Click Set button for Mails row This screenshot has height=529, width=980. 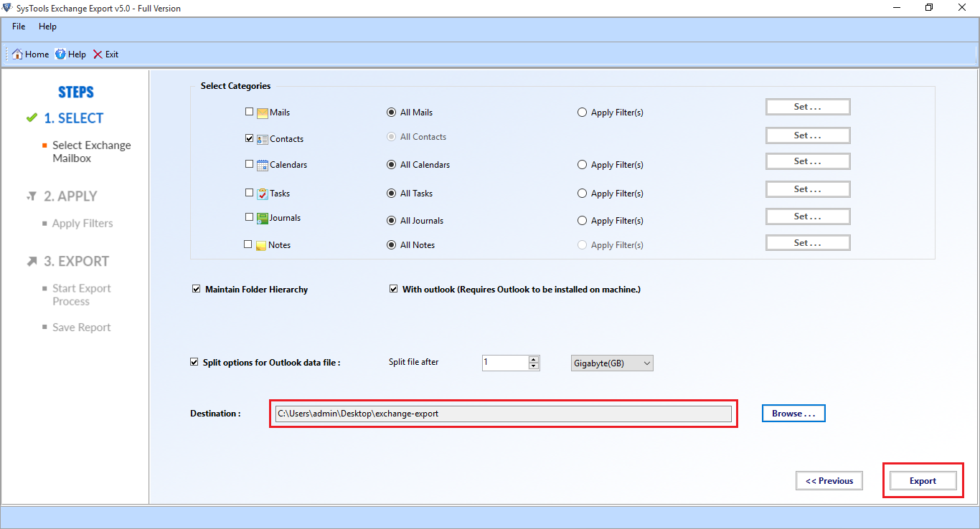click(808, 107)
